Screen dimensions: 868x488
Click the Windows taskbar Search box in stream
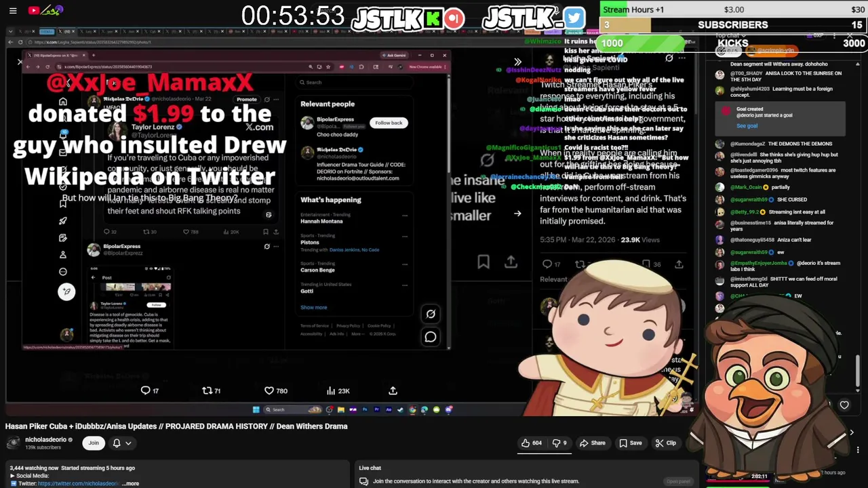pos(293,409)
